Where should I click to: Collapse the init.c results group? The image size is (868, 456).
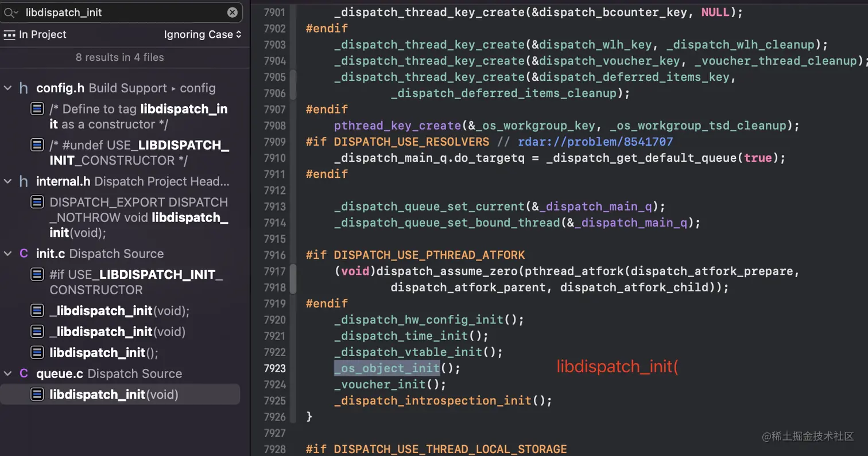click(x=8, y=254)
